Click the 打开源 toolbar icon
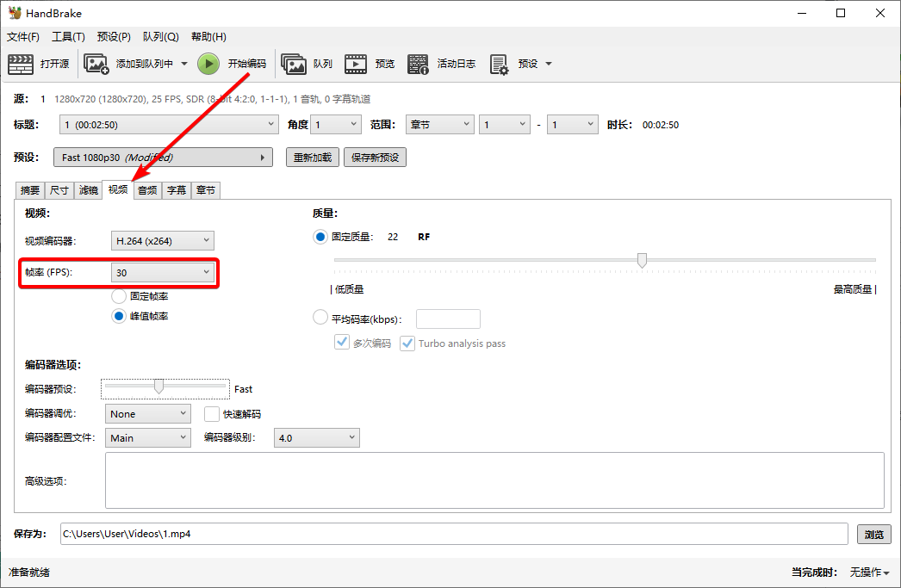901x588 pixels. point(21,63)
